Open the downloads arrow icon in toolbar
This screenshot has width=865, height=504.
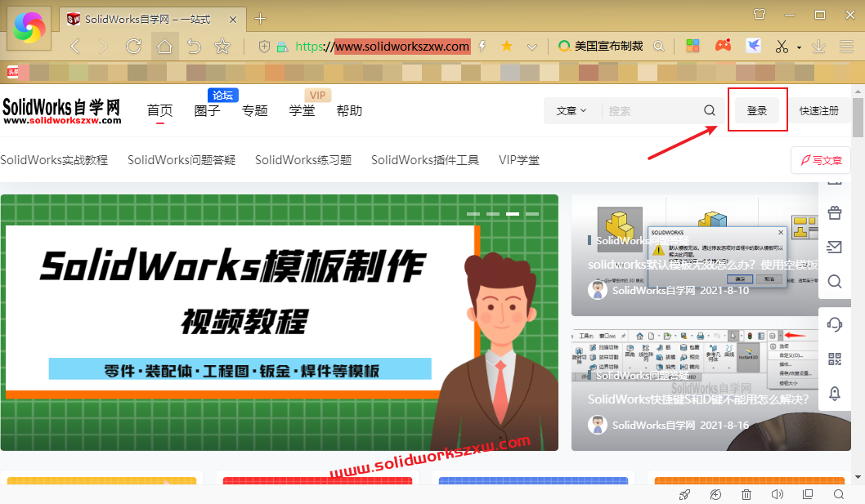[x=819, y=47]
